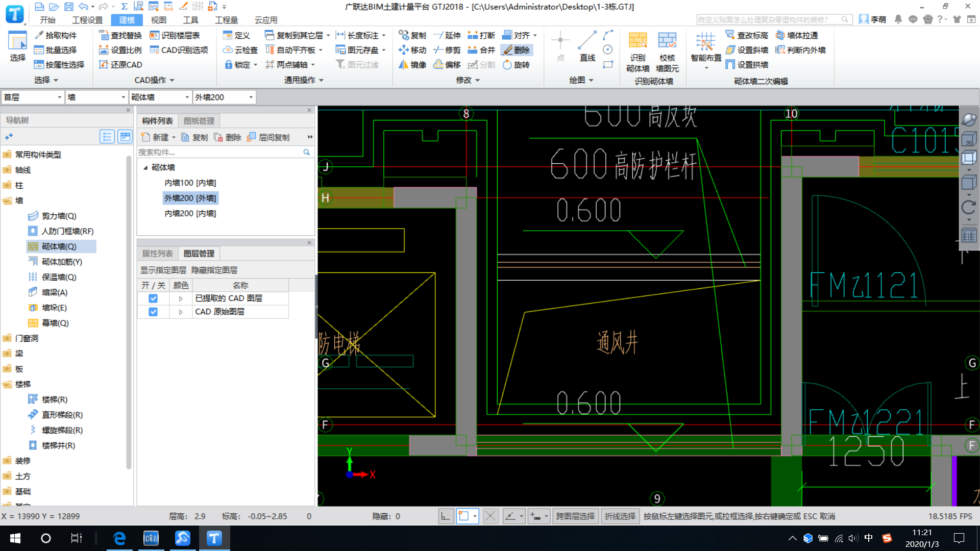
Task: Switch navigation tree to list view icon
Action: 107,137
